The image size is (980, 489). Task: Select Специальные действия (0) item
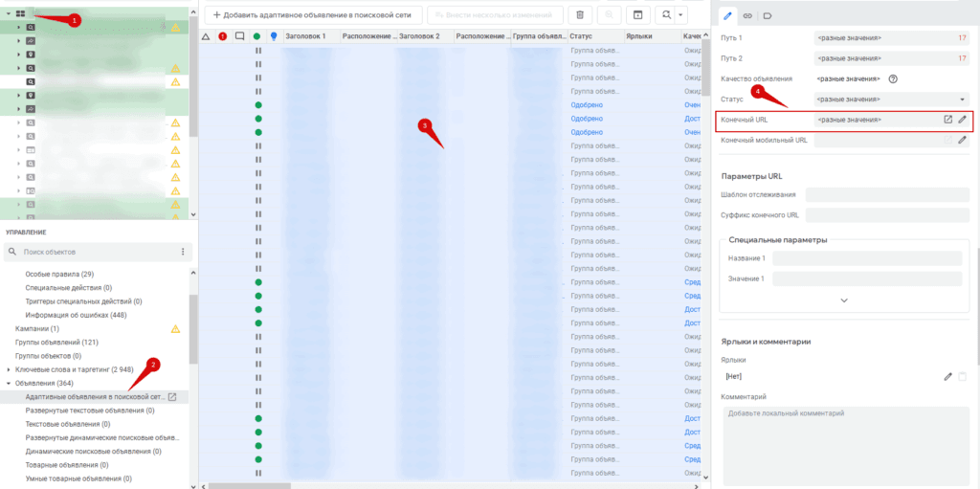[69, 288]
